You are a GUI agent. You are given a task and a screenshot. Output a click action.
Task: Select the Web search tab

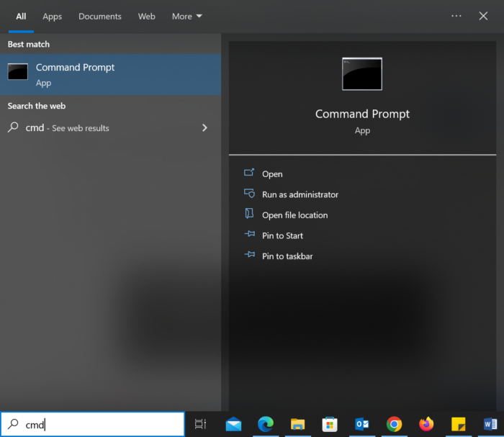(146, 16)
